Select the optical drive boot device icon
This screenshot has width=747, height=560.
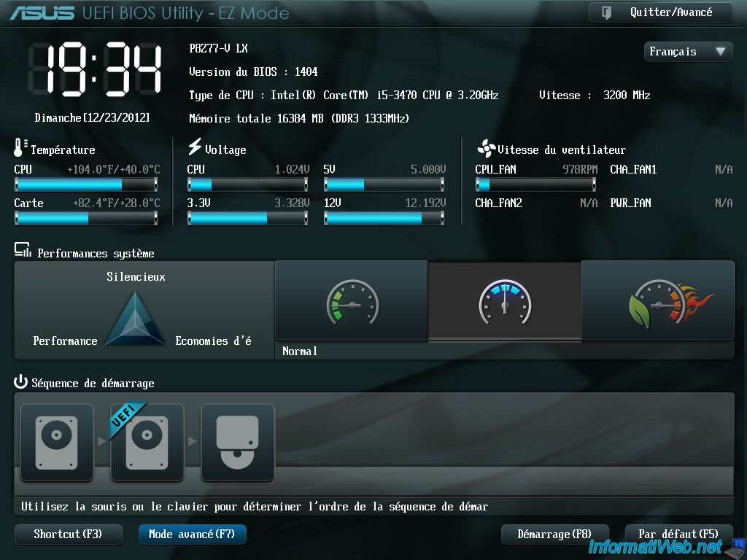(238, 443)
